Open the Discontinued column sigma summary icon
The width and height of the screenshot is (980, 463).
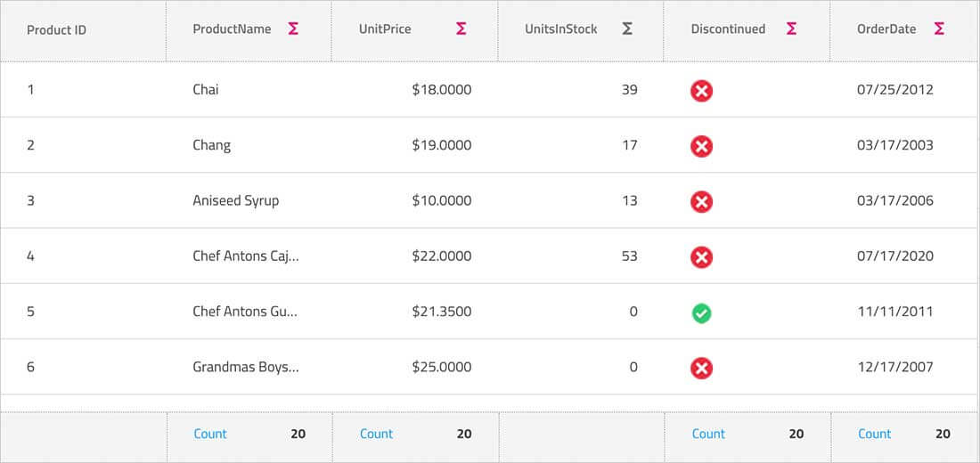click(791, 28)
